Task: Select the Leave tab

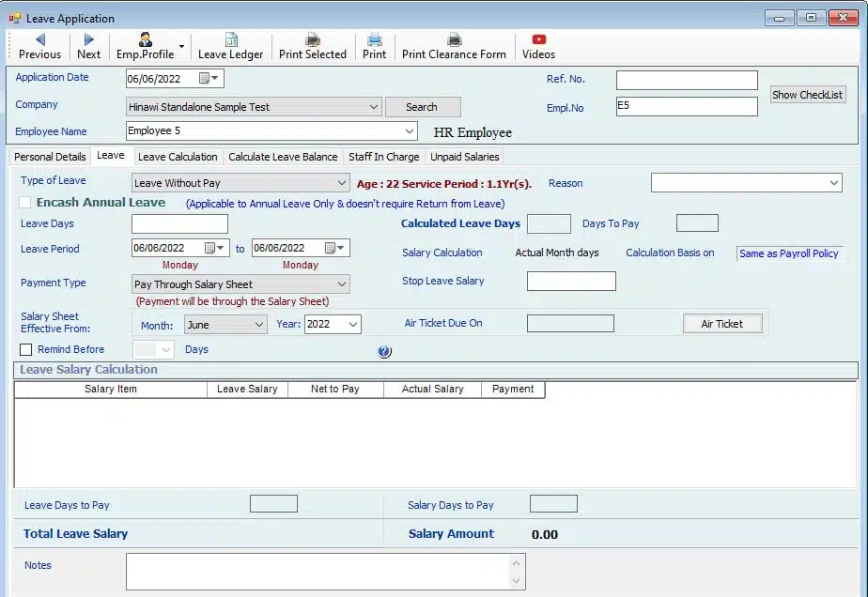Action: pos(111,156)
